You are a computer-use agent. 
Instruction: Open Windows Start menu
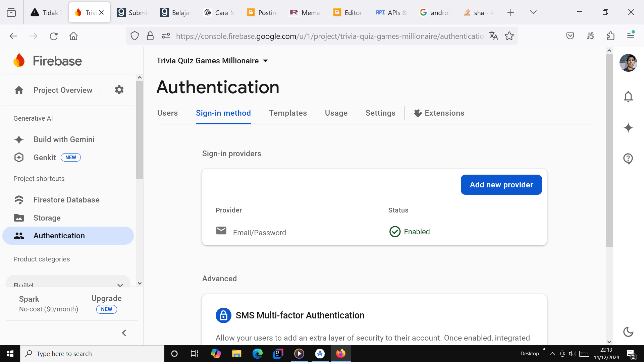(x=10, y=354)
